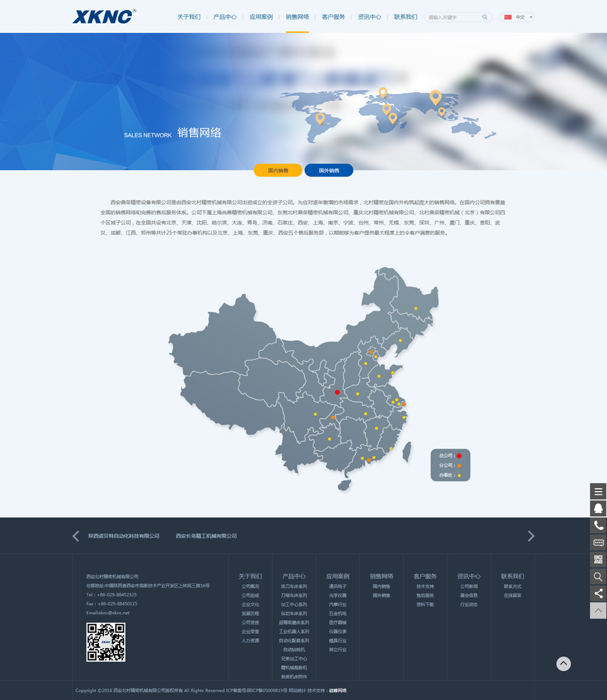
Task: Switch to the 国外销售 tab
Action: coord(329,171)
